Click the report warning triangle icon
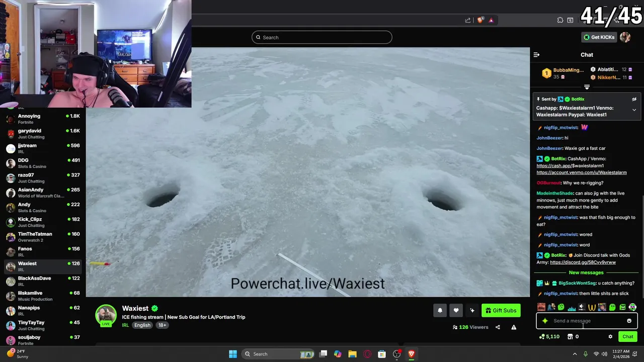The height and width of the screenshot is (362, 644). tap(514, 327)
